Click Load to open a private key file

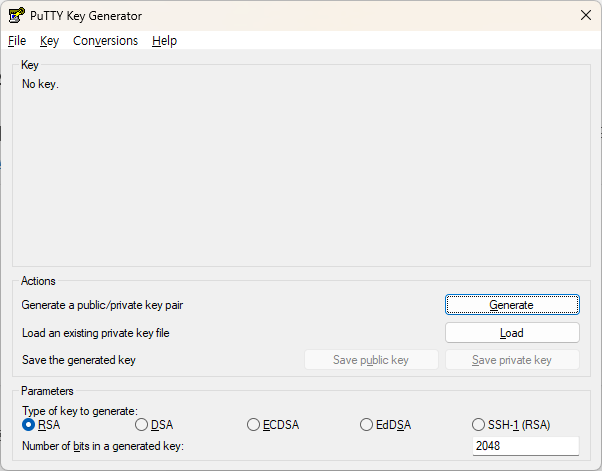coord(512,333)
